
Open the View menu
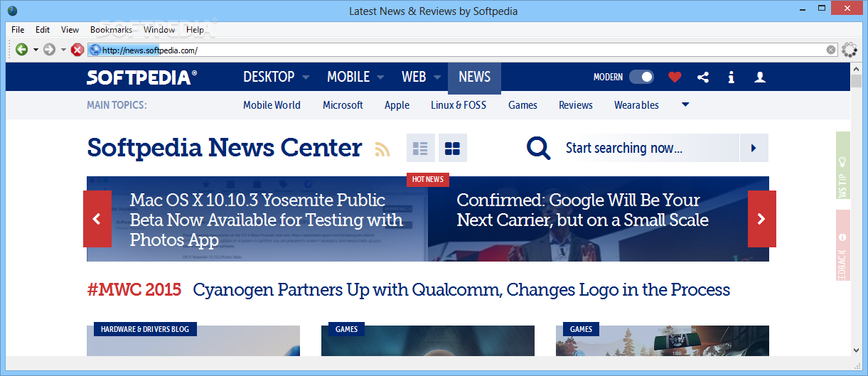pyautogui.click(x=70, y=30)
